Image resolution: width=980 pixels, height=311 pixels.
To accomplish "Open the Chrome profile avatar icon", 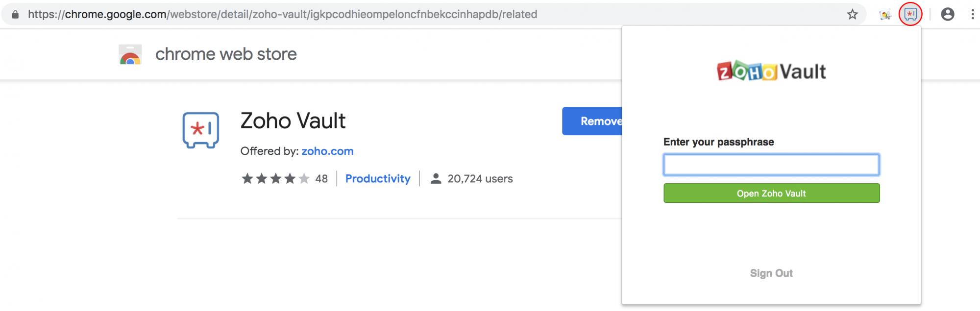I will (948, 14).
